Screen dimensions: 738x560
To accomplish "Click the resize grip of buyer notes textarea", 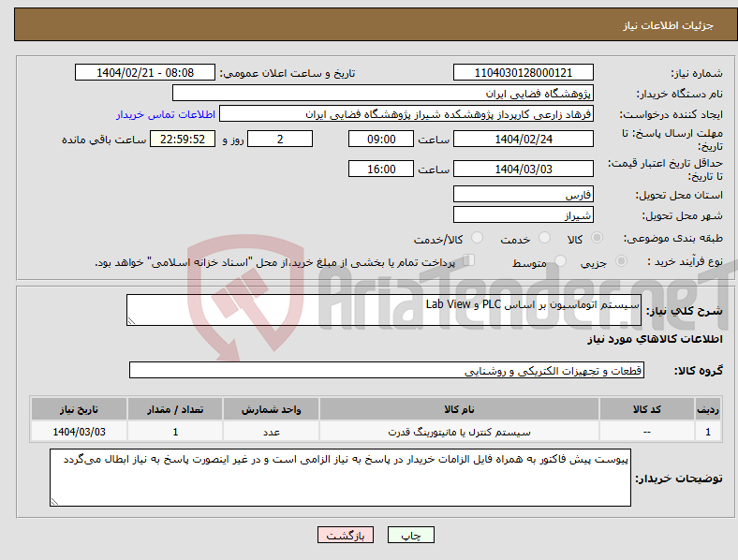I will click(x=54, y=502).
